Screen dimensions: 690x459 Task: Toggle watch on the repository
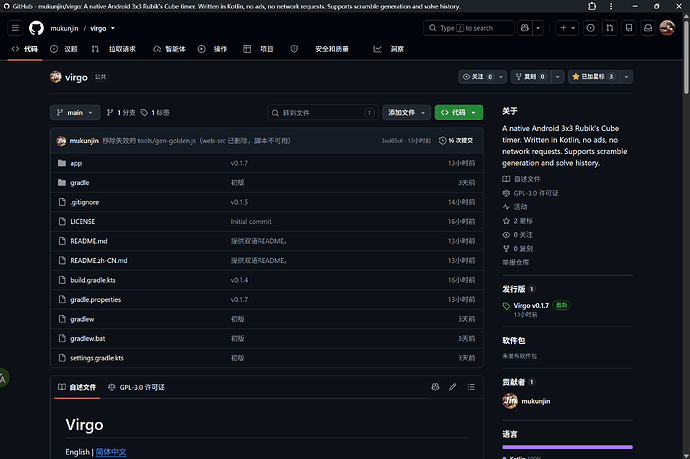[478, 77]
